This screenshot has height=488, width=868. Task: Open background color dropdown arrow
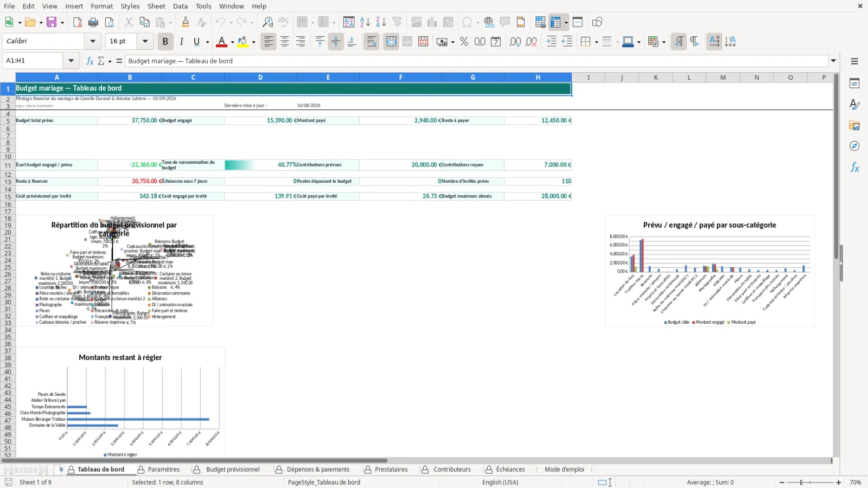pos(253,42)
